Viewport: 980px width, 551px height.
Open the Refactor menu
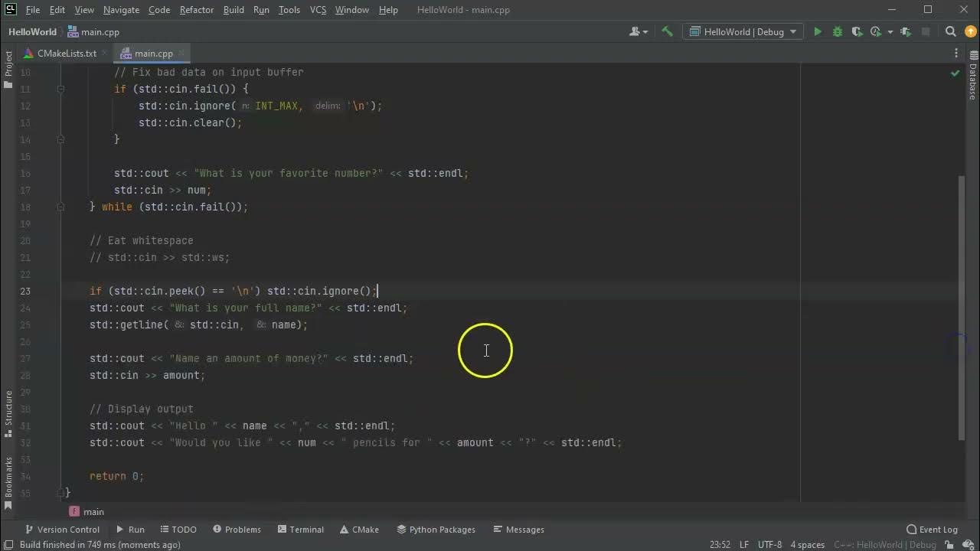[197, 10]
